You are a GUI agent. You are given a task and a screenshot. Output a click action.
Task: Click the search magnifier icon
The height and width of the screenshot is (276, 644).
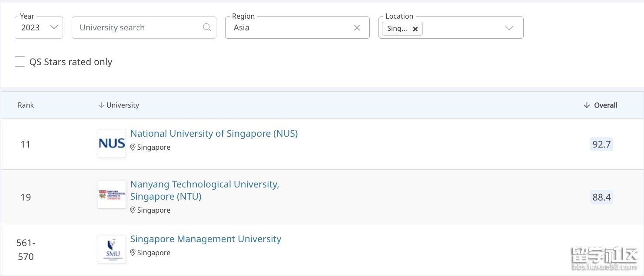pyautogui.click(x=207, y=27)
